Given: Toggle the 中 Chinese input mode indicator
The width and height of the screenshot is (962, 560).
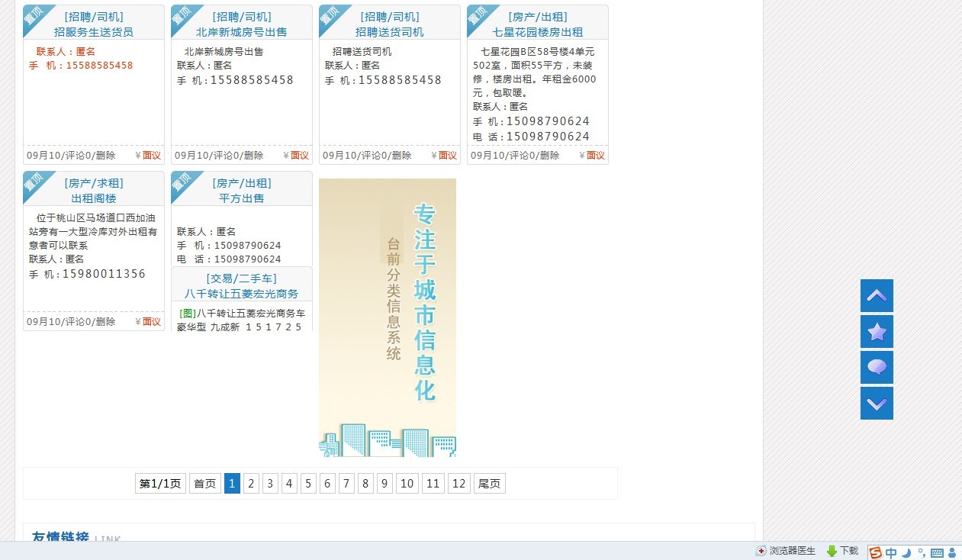Looking at the screenshot, I should pos(891,553).
